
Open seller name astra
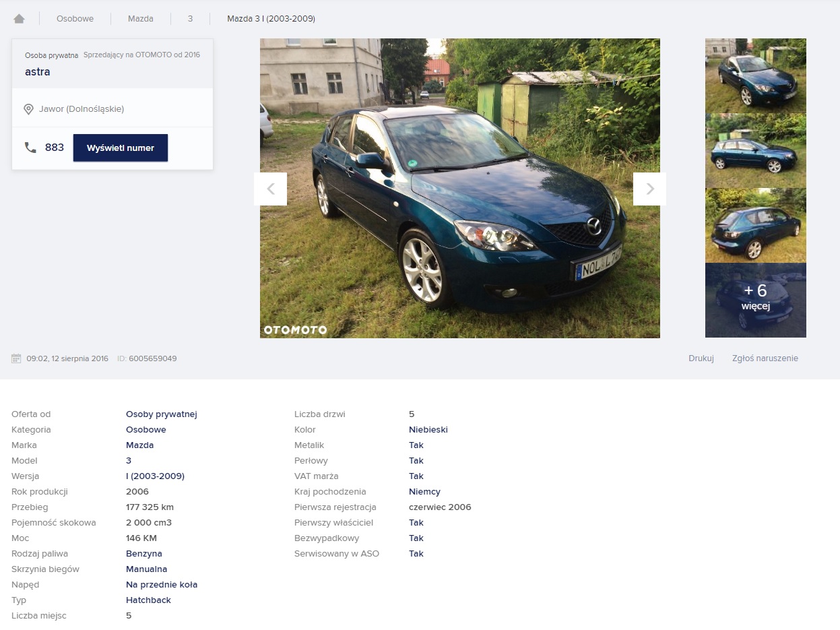click(x=38, y=72)
